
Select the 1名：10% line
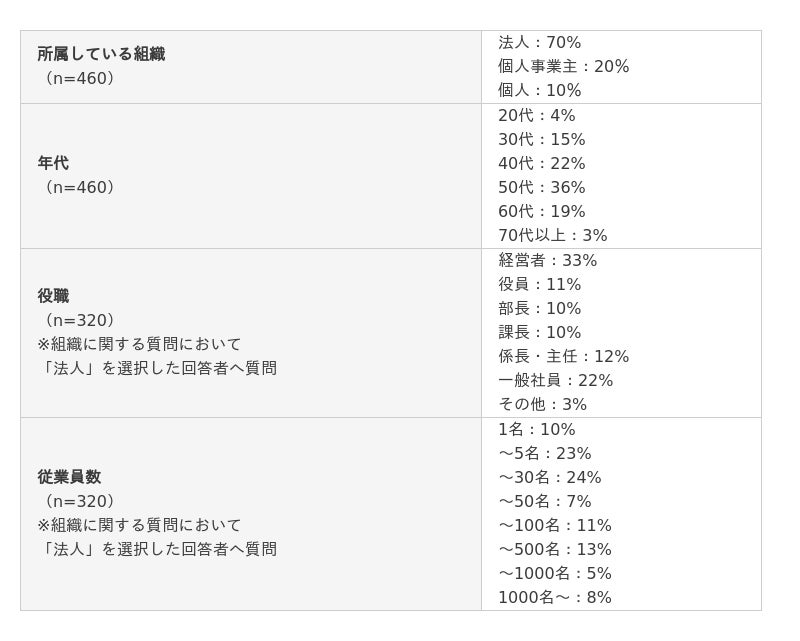537,429
